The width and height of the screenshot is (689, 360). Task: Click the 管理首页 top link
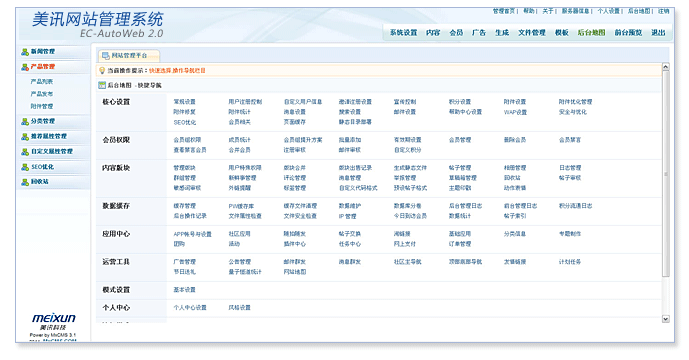click(x=504, y=11)
